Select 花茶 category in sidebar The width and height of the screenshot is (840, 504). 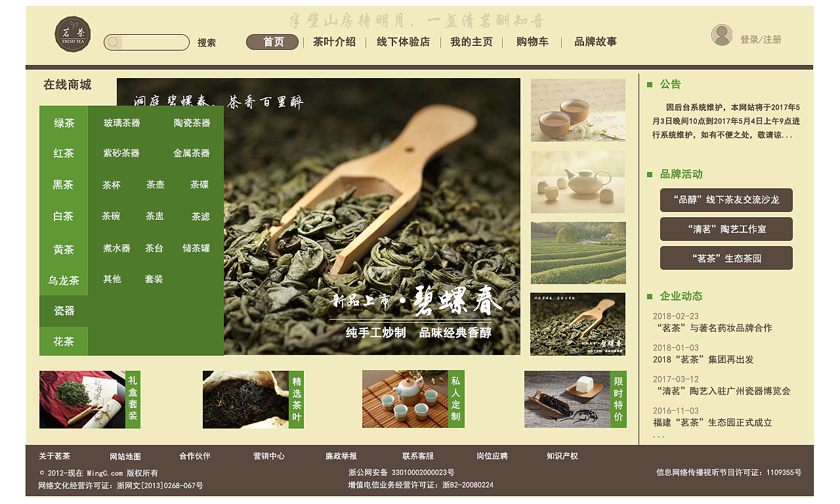[x=64, y=341]
